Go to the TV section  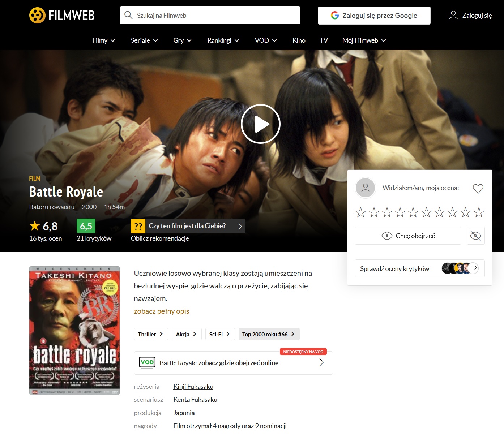[x=324, y=40]
